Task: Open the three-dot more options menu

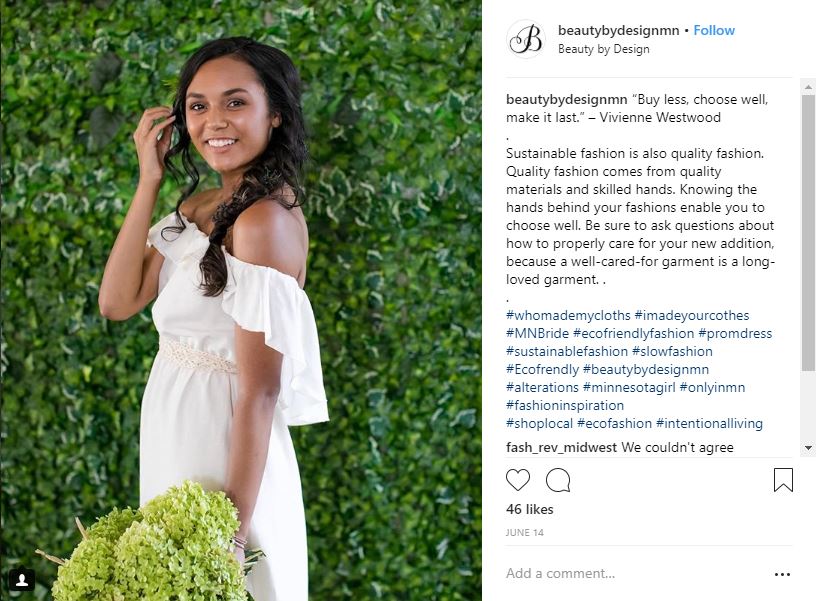Action: point(782,574)
